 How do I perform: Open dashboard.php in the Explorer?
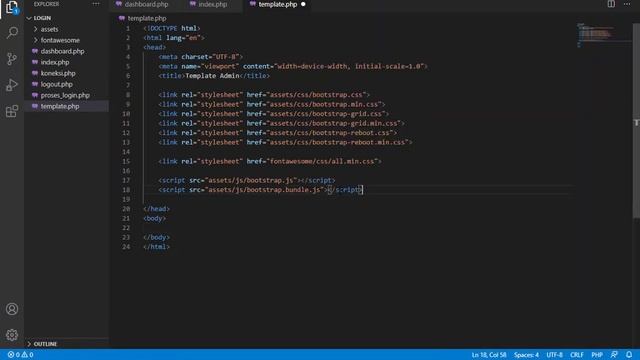[62, 51]
